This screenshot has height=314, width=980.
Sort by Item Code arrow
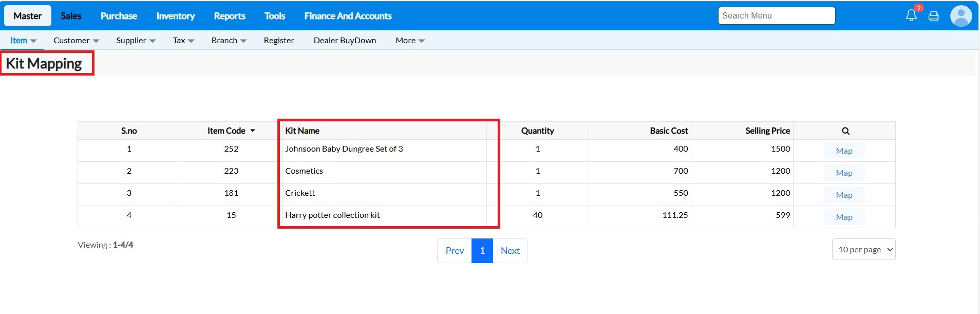click(x=253, y=131)
